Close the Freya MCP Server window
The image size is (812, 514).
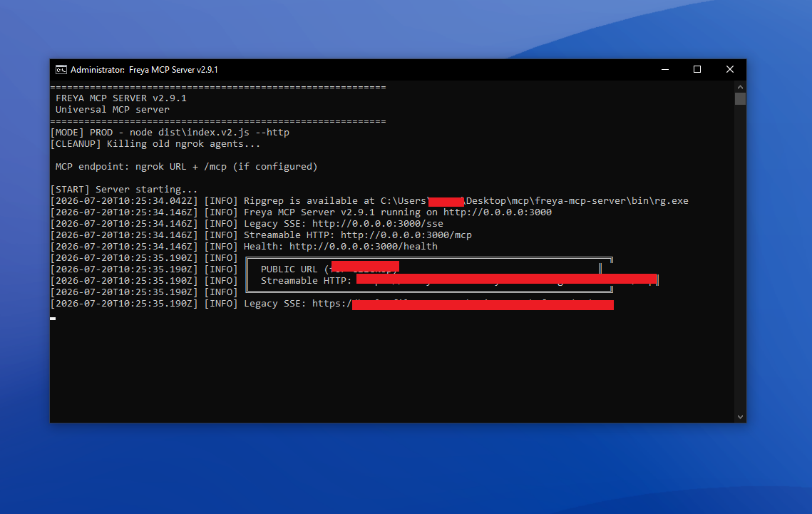(730, 69)
